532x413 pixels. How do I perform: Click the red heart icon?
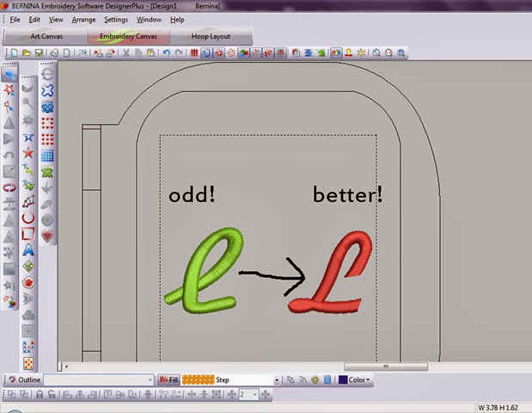click(47, 236)
